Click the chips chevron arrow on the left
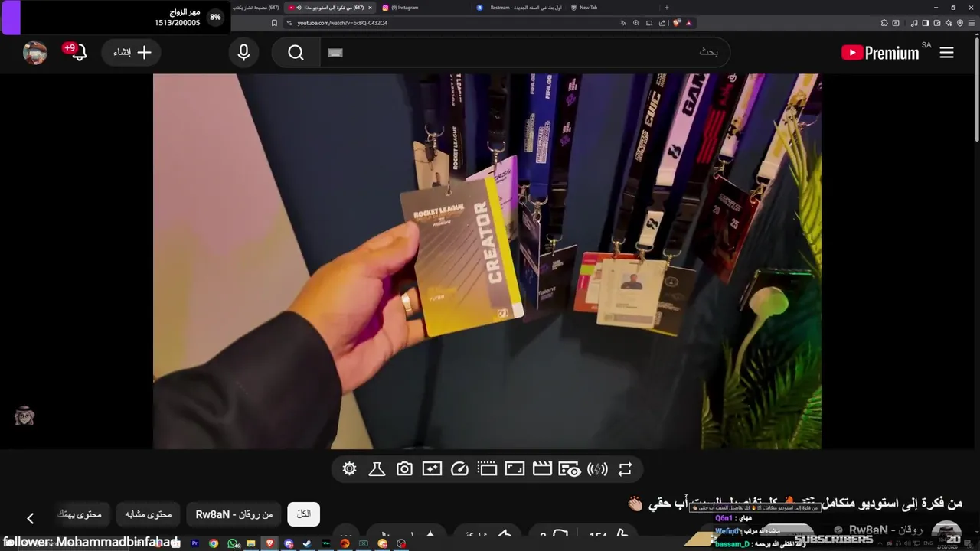The height and width of the screenshot is (551, 980). pos(31,518)
